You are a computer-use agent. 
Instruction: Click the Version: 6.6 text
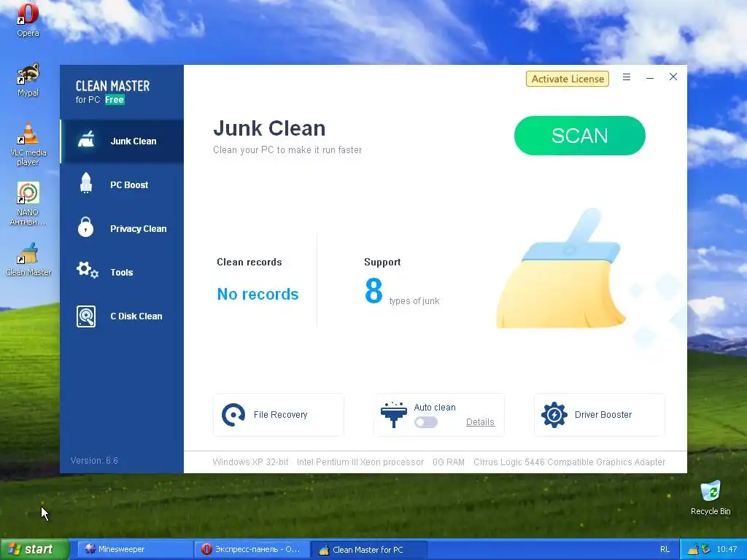point(94,461)
